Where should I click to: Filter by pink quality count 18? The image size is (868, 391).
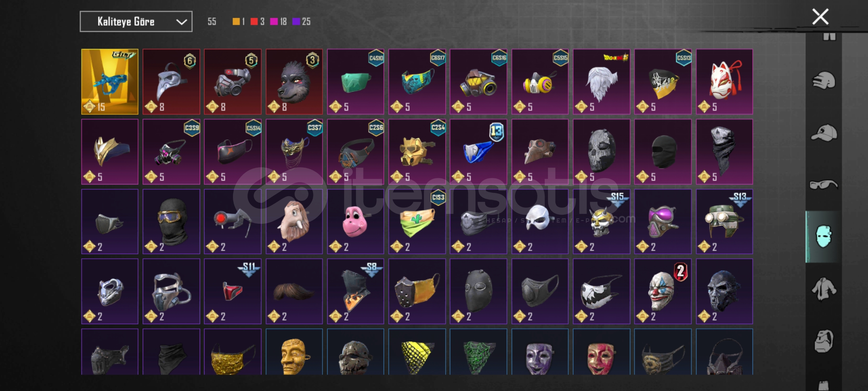tap(278, 22)
